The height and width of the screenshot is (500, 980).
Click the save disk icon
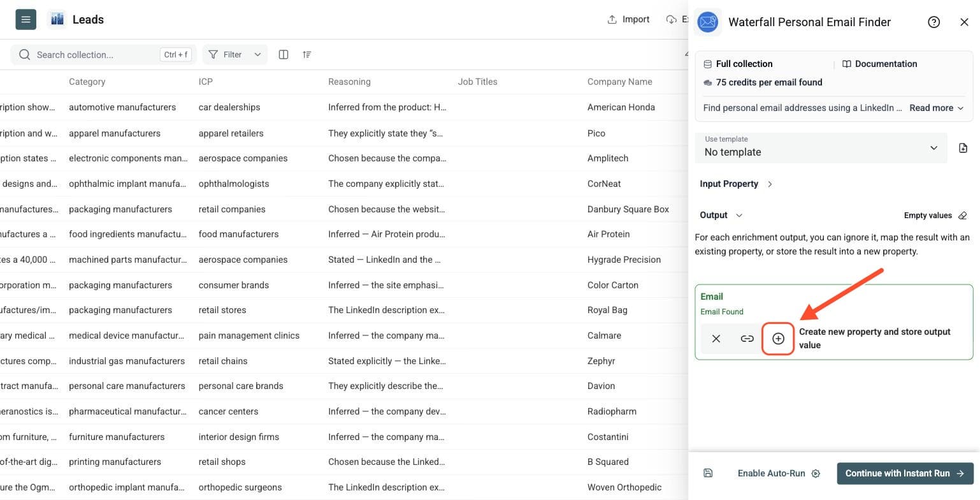coord(708,473)
